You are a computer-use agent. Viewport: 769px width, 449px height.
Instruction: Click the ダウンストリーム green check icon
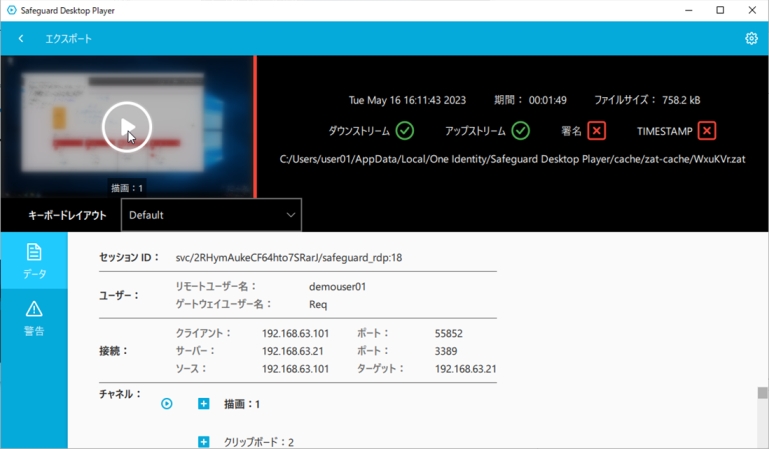coord(405,131)
